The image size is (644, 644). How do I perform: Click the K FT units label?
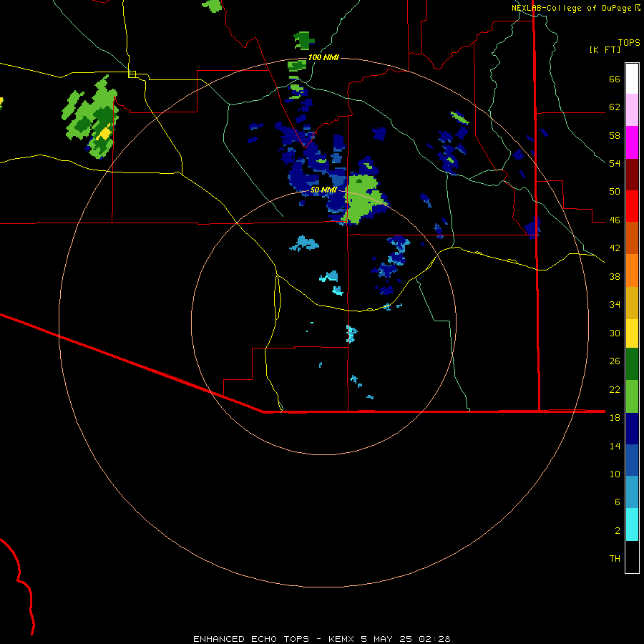point(605,49)
